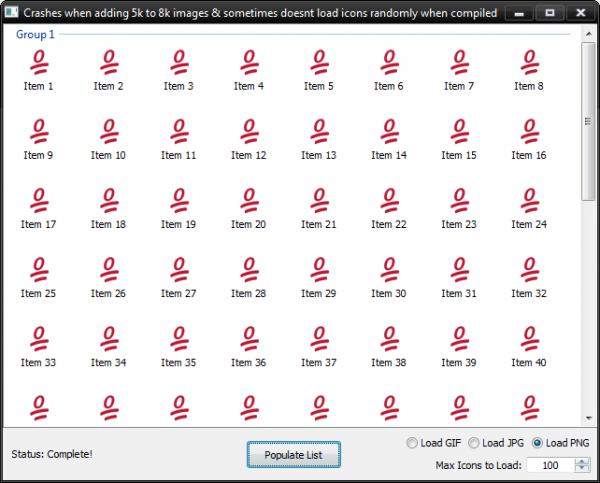The width and height of the screenshot is (600, 483).
Task: Click the 'Item 23' label
Action: (x=459, y=224)
